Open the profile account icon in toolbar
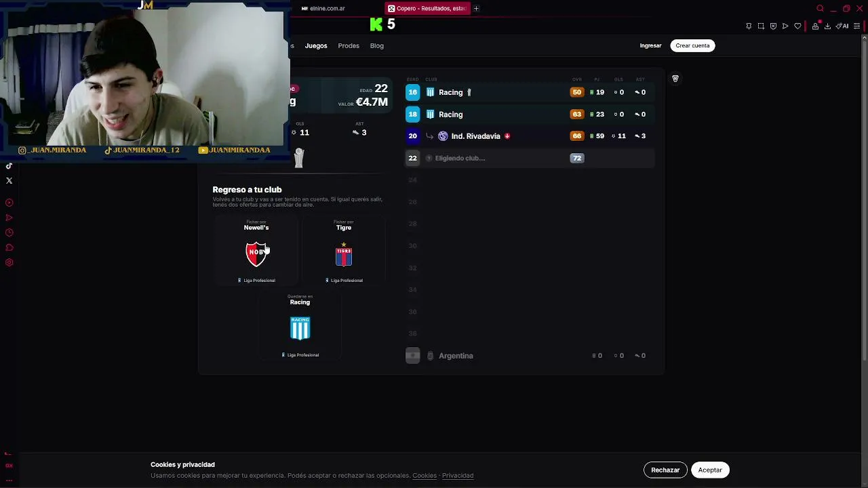The width and height of the screenshot is (868, 488). pos(815,26)
